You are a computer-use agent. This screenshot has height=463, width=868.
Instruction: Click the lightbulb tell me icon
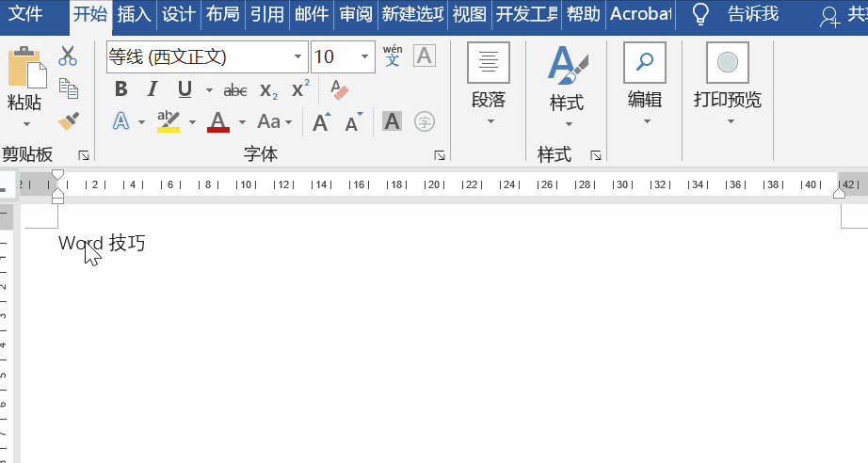700,14
